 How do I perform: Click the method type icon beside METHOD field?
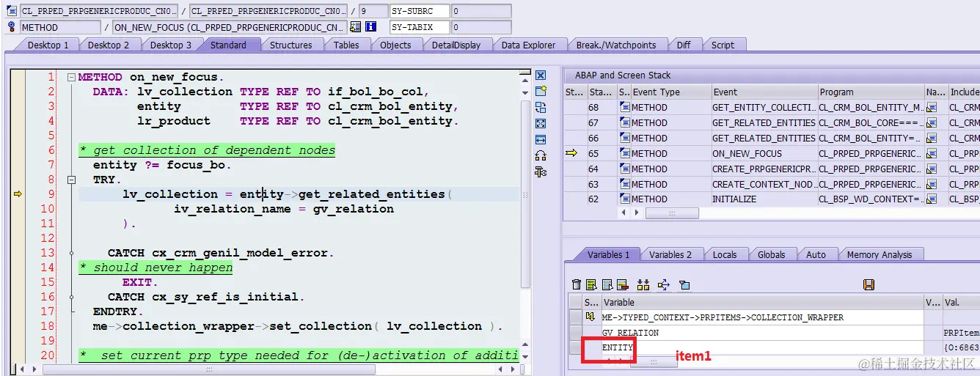click(x=11, y=27)
